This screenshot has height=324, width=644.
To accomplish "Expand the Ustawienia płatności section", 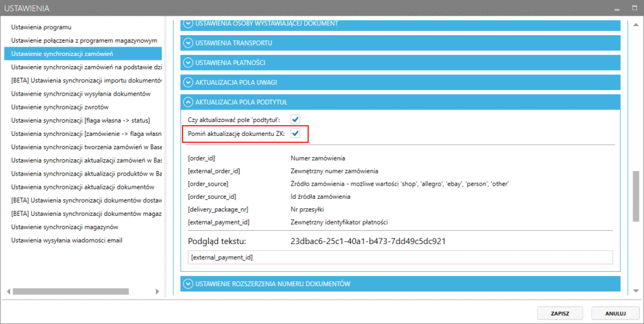I will coord(187,63).
